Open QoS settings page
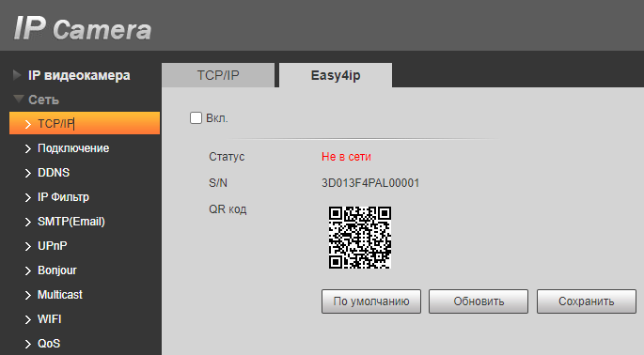644x355 pixels. pyautogui.click(x=49, y=344)
